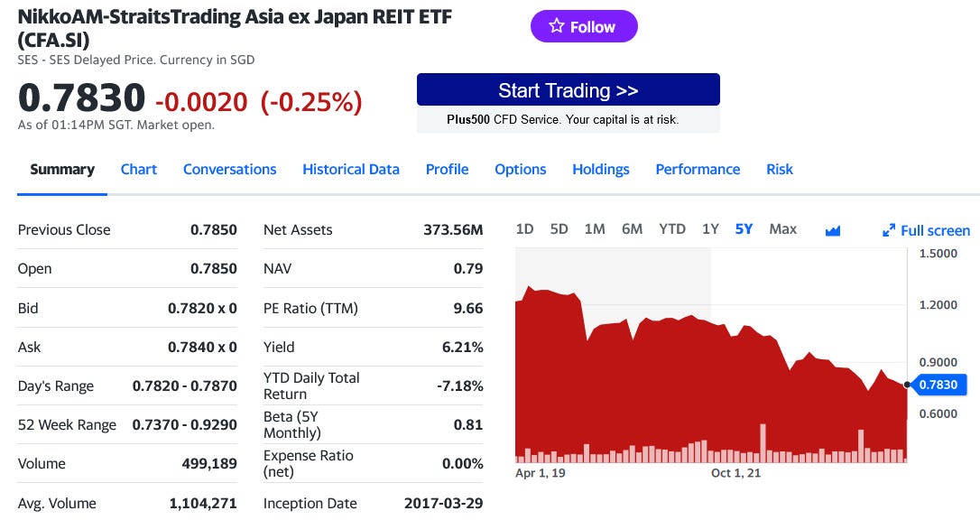The width and height of the screenshot is (980, 520).
Task: Click the 0.7830 price marker on the chart
Action: pyautogui.click(x=938, y=384)
